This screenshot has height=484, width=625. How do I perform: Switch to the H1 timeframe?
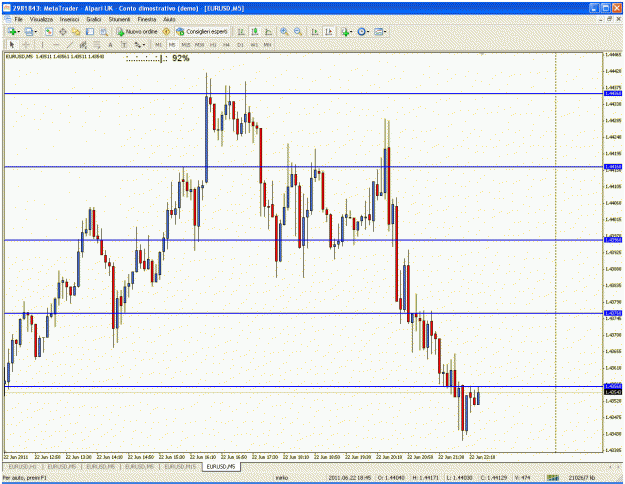point(213,45)
